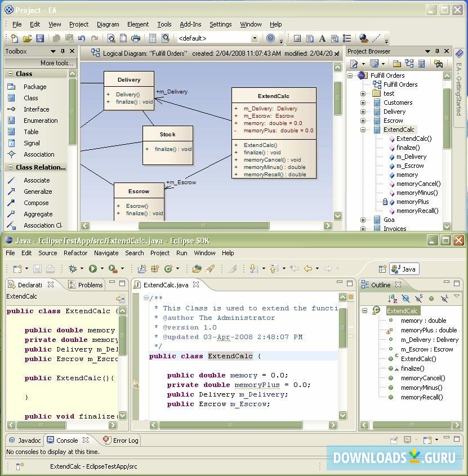Click the diagram horizontal scrollbar thumb
The width and height of the screenshot is (468, 476).
(204, 225)
